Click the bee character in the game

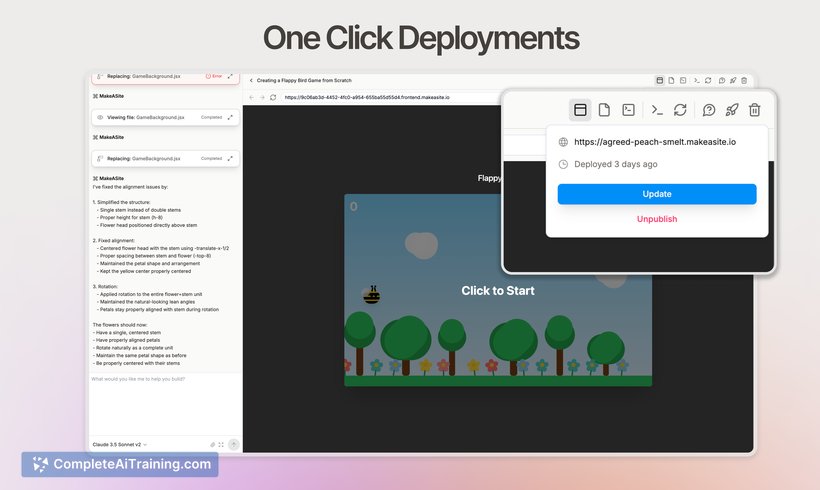click(x=372, y=295)
